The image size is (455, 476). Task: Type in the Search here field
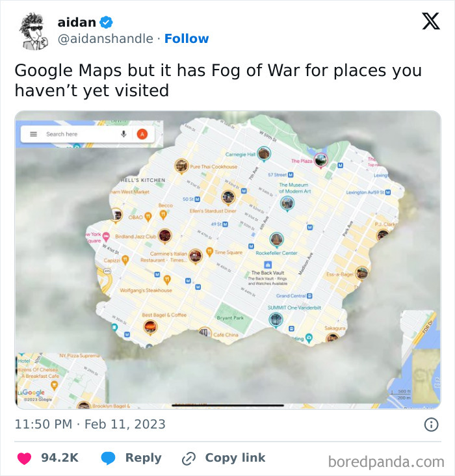tap(78, 134)
